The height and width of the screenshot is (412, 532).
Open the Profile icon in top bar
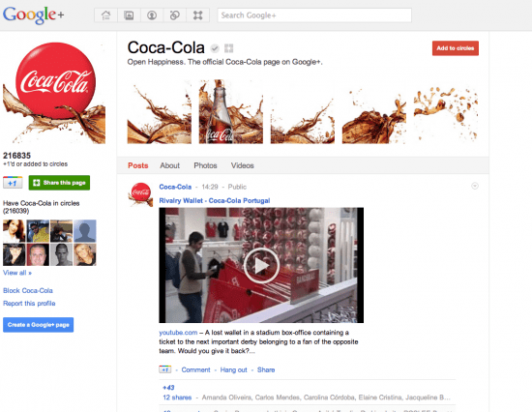[152, 15]
